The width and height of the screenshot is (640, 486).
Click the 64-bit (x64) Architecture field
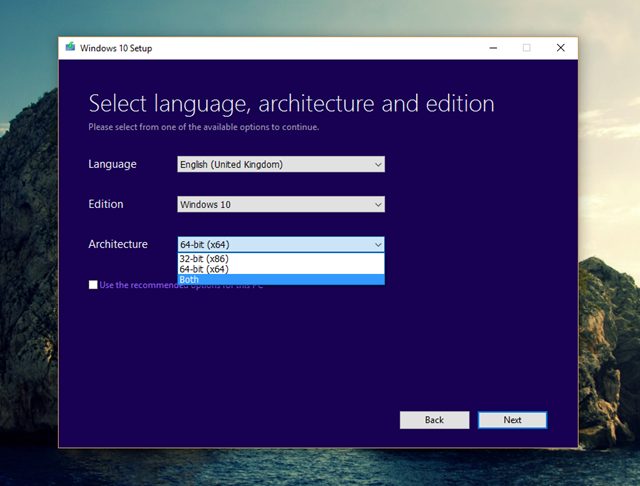pyautogui.click(x=270, y=244)
